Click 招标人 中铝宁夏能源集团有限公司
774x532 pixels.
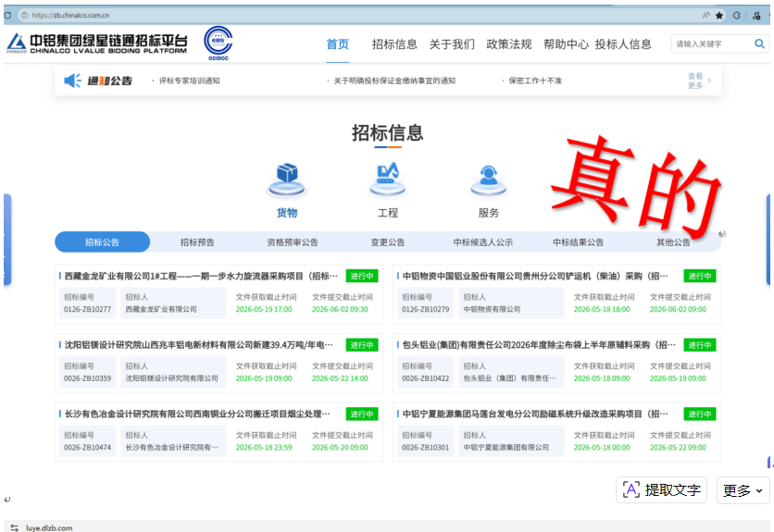coord(506,448)
